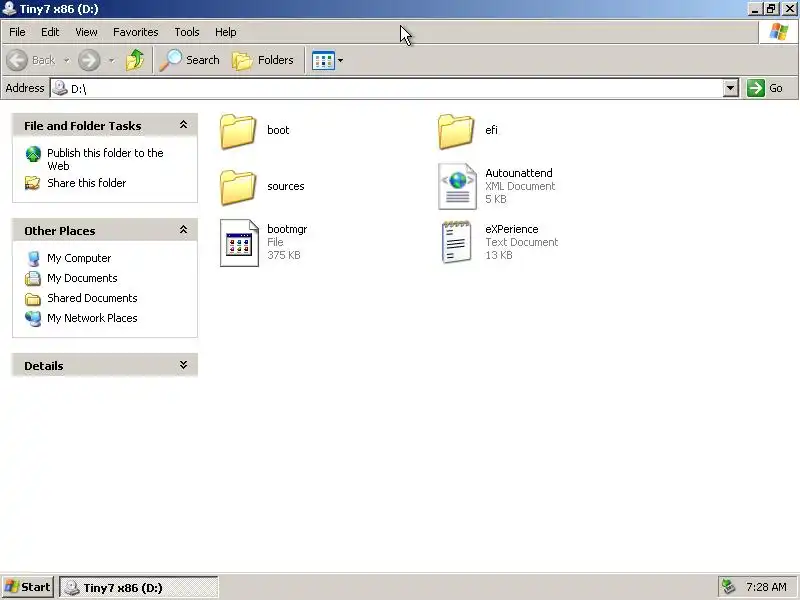Screen dimensions: 800x600
Task: Click the Publish to Web globe icon
Action: [x=33, y=154]
